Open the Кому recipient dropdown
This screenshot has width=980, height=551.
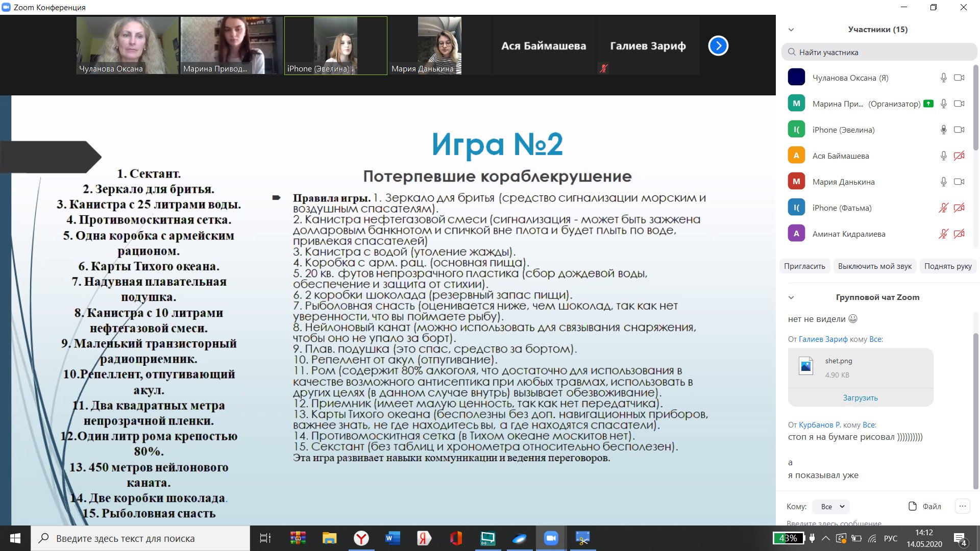tap(831, 507)
